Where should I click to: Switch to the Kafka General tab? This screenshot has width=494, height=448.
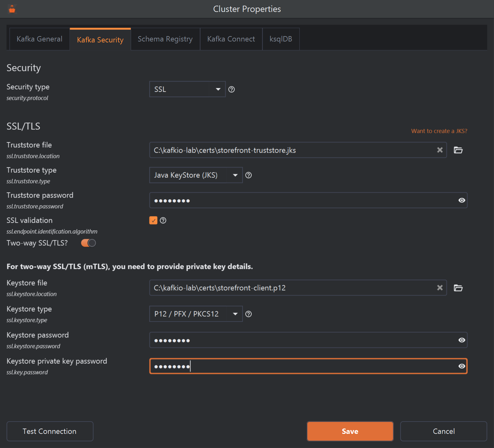[40, 39]
